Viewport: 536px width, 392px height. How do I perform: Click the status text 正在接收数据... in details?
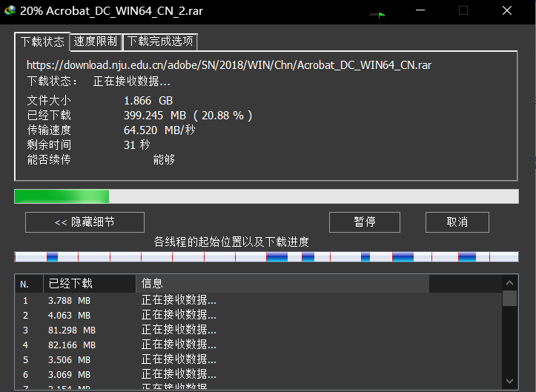tap(132, 82)
